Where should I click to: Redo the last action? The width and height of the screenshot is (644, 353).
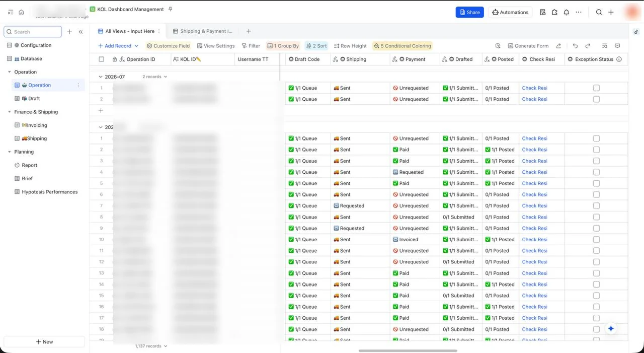(588, 46)
